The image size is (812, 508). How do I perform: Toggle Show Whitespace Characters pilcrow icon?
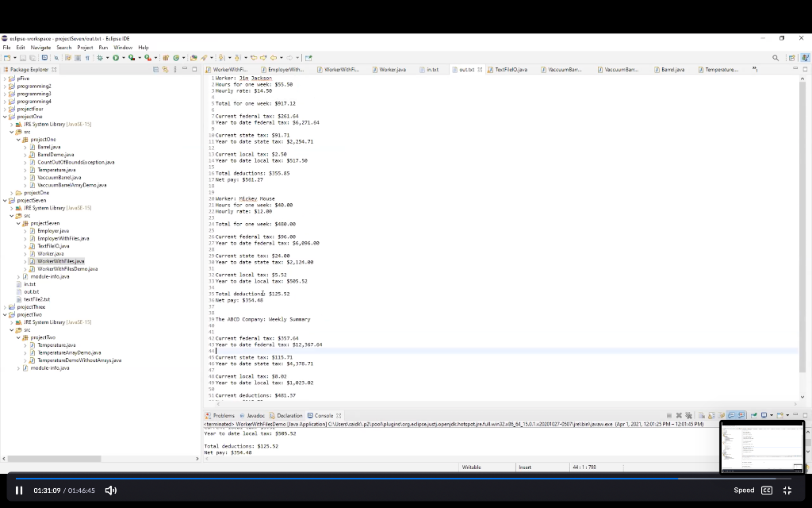tap(87, 58)
